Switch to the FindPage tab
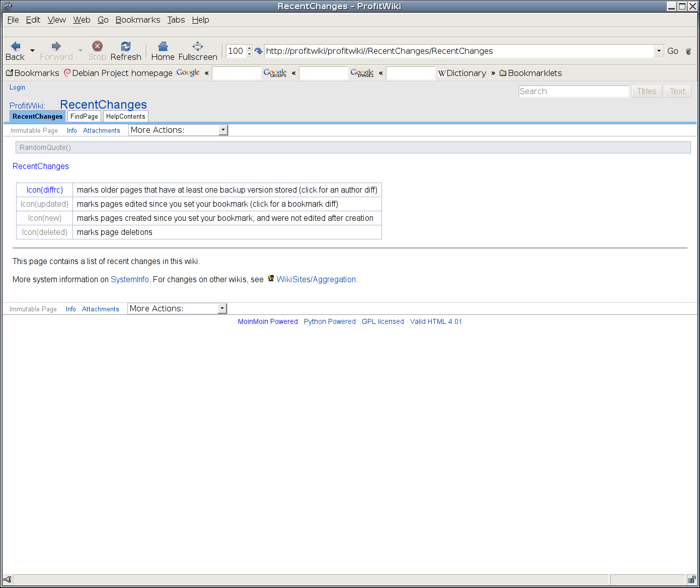Viewport: 700px width, 588px height. [x=84, y=116]
